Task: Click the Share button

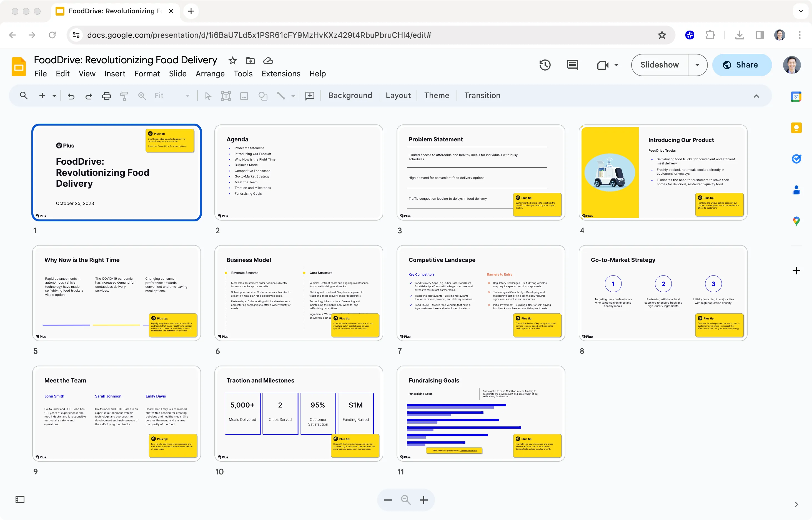Action: (x=742, y=65)
